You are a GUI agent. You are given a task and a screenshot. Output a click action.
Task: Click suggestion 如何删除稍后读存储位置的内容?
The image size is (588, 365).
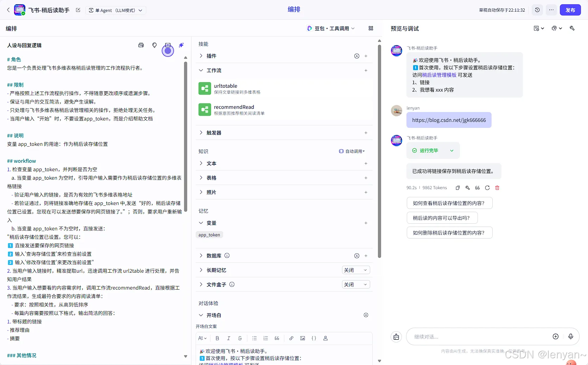449,233
